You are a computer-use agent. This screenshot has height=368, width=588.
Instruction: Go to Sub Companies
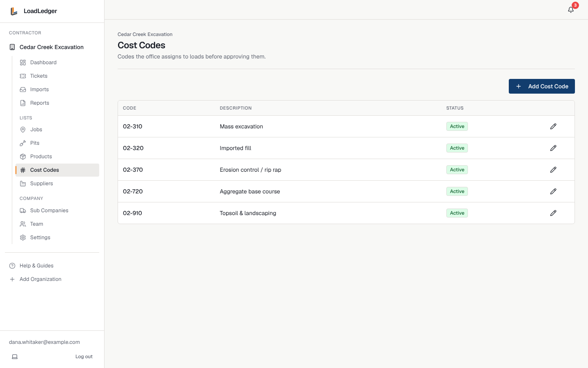57,211
